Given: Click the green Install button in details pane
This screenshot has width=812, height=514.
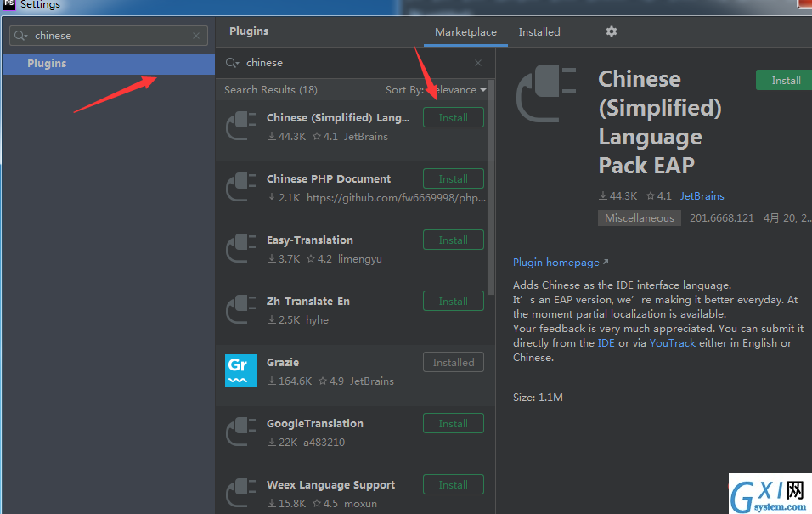Looking at the screenshot, I should pyautogui.click(x=785, y=81).
